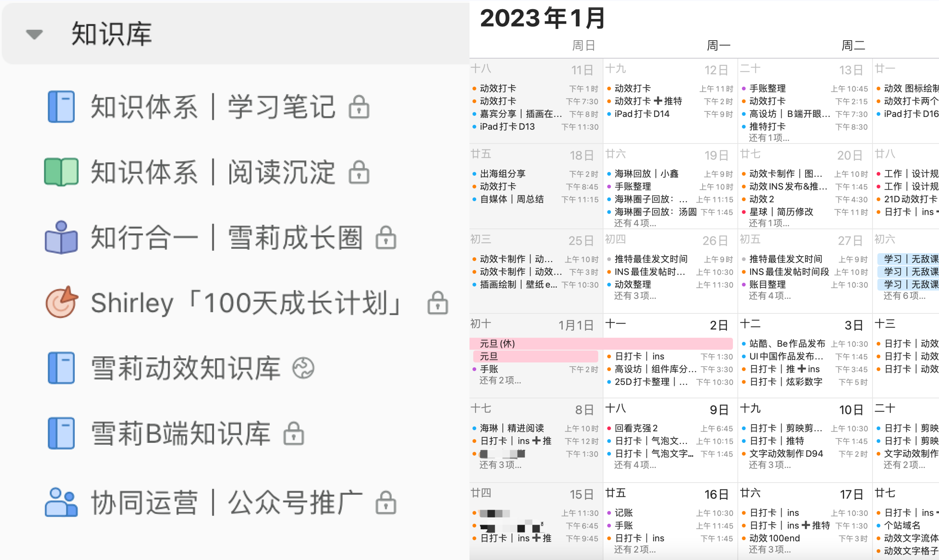Select the 17日 date number
The height and width of the screenshot is (560, 939).
tap(851, 494)
